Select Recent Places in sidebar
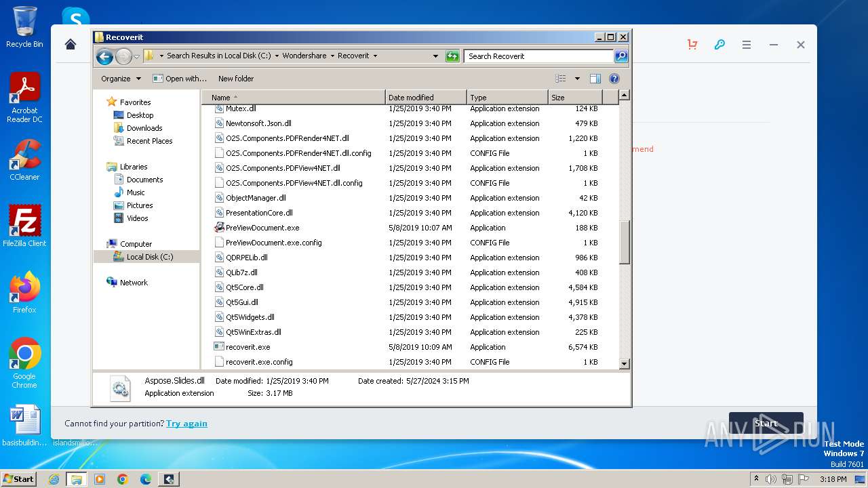This screenshot has width=868, height=488. point(149,141)
